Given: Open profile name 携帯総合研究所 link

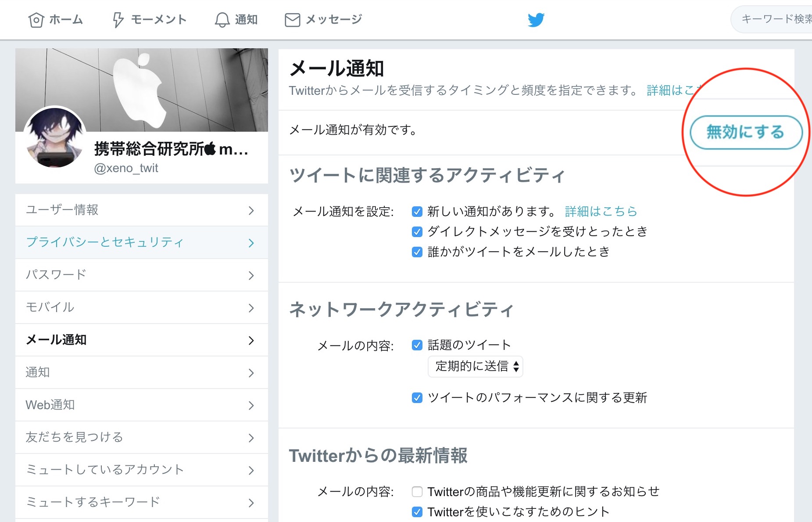Looking at the screenshot, I should (x=171, y=149).
